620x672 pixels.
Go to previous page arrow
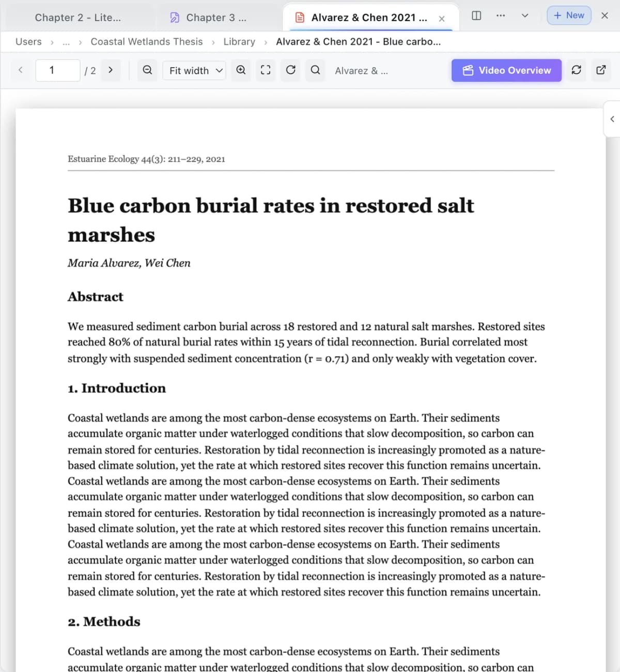point(21,70)
